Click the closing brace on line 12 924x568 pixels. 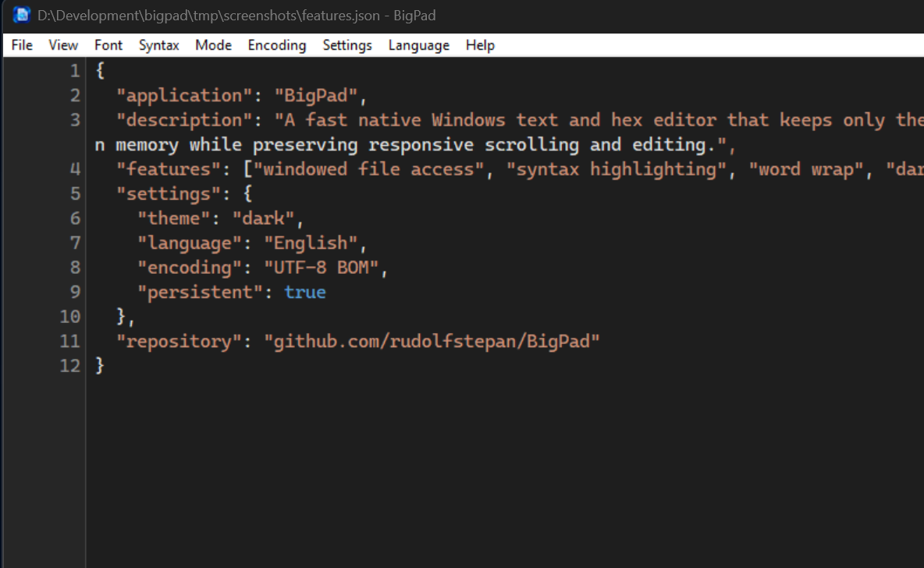point(100,366)
